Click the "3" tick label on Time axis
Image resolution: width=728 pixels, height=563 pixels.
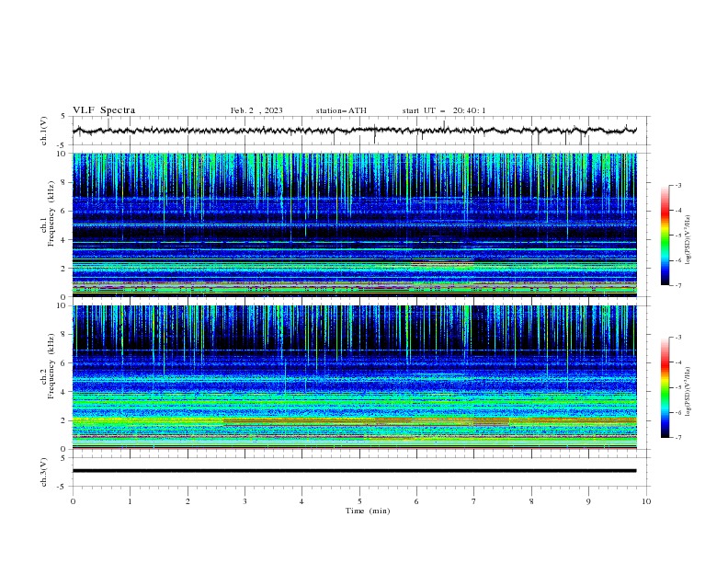click(245, 501)
